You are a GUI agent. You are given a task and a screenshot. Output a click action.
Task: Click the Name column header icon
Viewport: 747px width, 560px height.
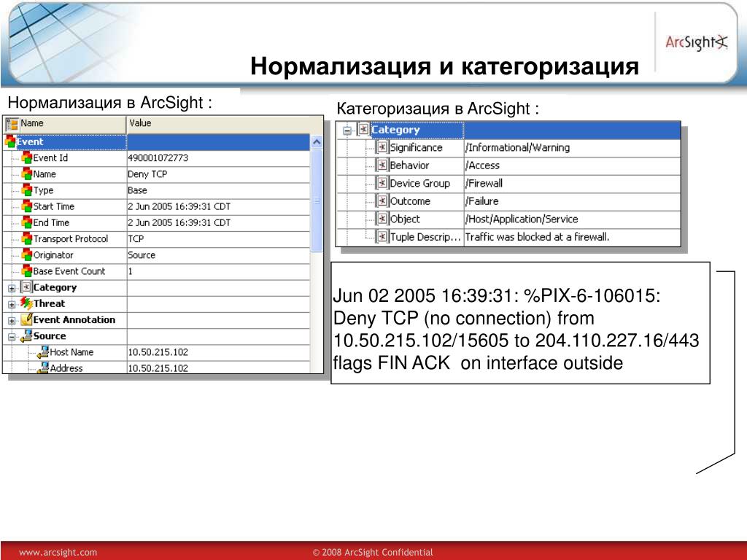pyautogui.click(x=12, y=124)
